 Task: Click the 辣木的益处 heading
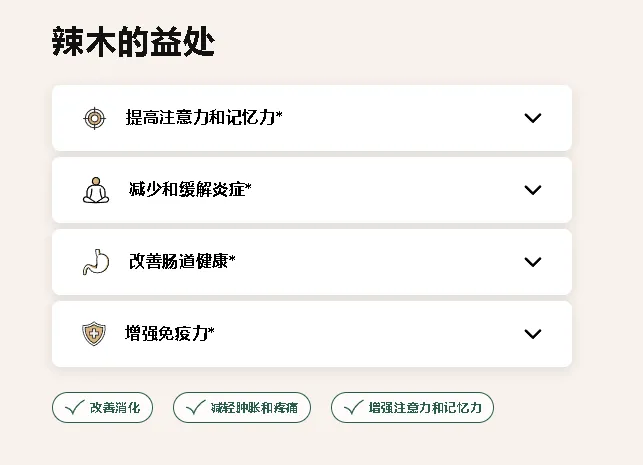click(133, 42)
